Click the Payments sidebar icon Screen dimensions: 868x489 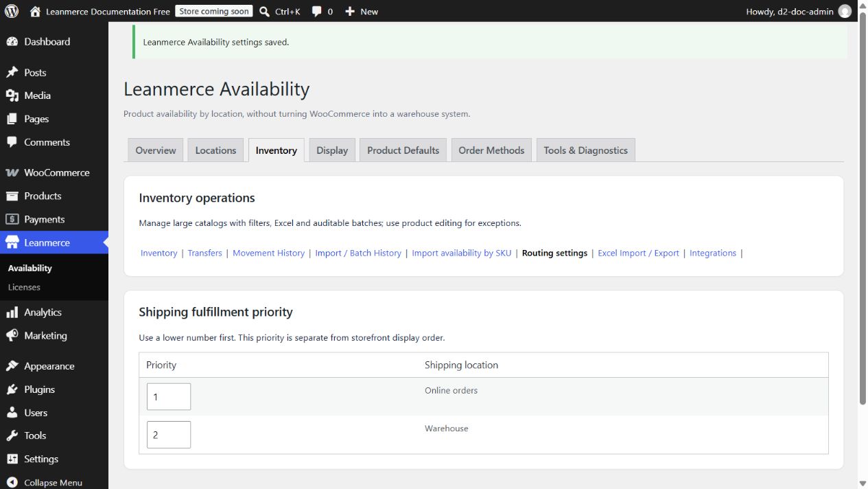(12, 219)
